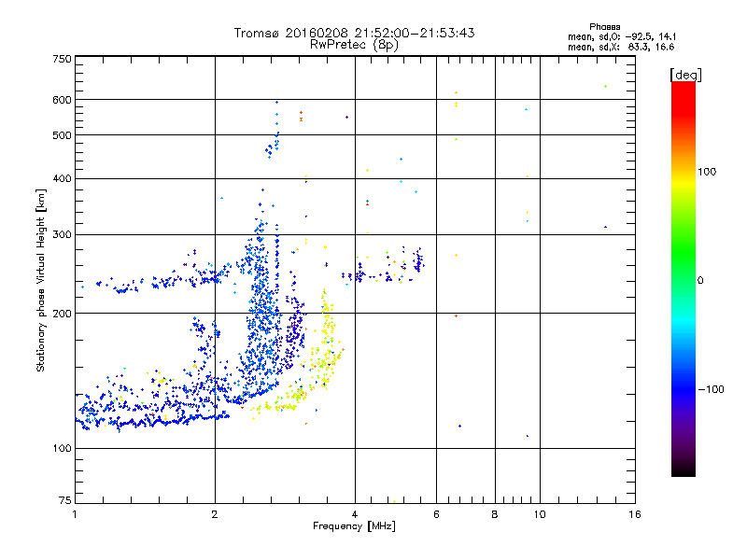Click the colorbar tick label '100'
747x560 pixels.
tap(707, 172)
